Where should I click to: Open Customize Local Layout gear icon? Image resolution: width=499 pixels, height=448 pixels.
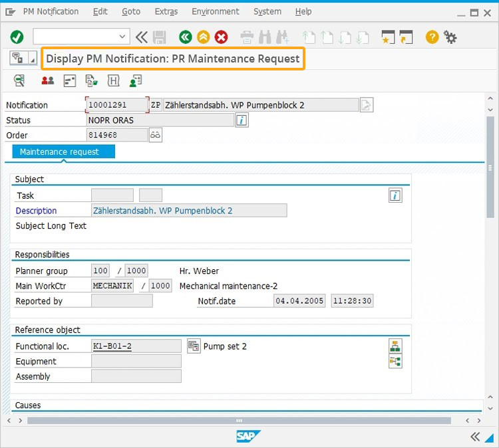pos(450,37)
